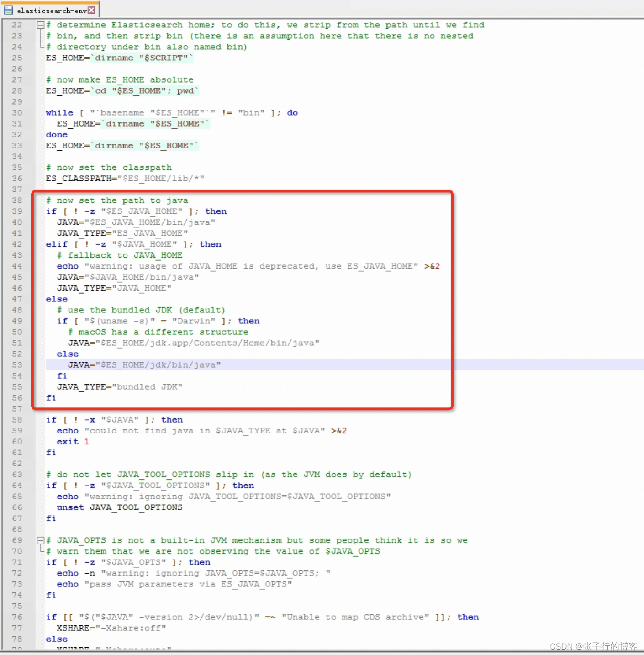
Task: Close the elasticsearch-env tab with its X button
Action: (92, 10)
